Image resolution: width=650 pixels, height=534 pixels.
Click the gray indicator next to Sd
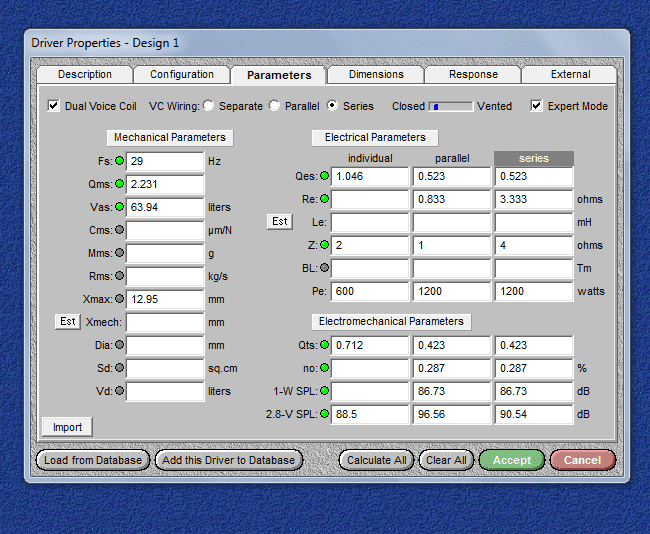119,368
